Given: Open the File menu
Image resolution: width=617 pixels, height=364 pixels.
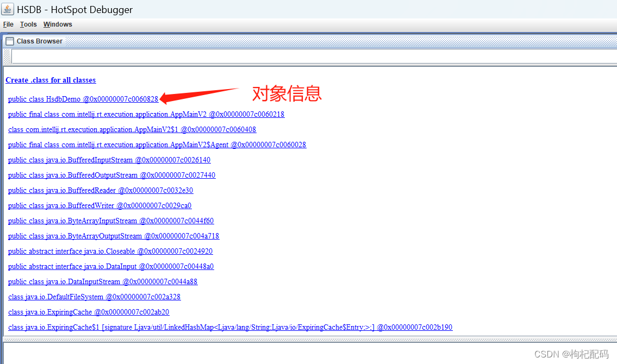Looking at the screenshot, I should [8, 24].
